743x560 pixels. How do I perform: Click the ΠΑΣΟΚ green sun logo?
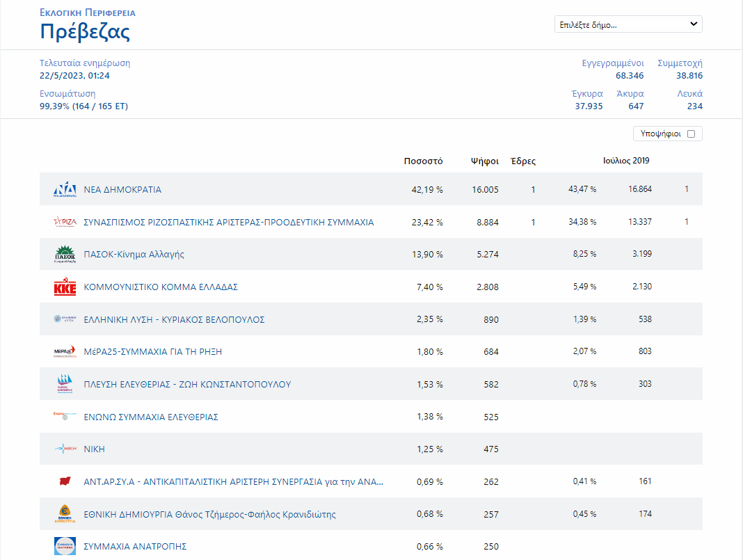pyautogui.click(x=65, y=255)
